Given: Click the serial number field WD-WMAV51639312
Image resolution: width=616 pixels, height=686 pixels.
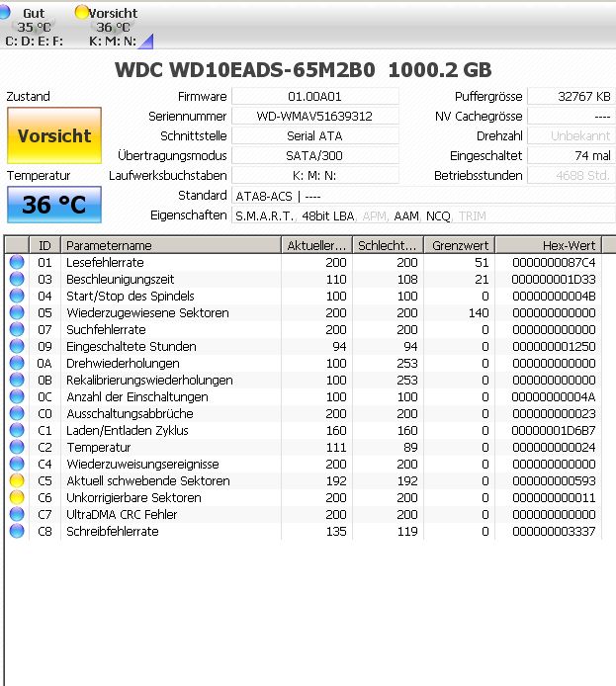Looking at the screenshot, I should 315,116.
